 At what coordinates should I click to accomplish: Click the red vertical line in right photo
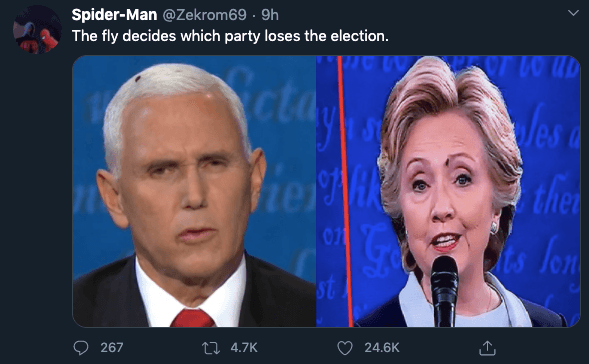[346, 191]
